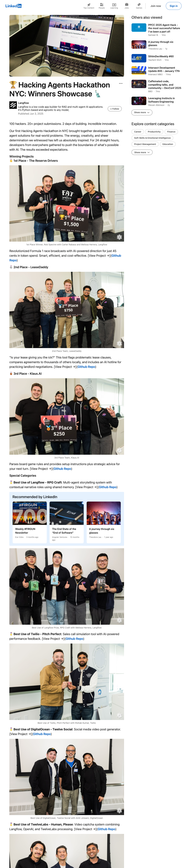Click the Sign in button
Image resolution: width=187 pixels, height=868 pixels.
(173, 6)
